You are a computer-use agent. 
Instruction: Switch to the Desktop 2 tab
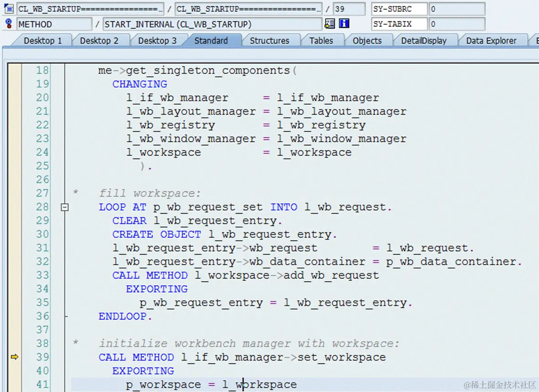pyautogui.click(x=99, y=41)
